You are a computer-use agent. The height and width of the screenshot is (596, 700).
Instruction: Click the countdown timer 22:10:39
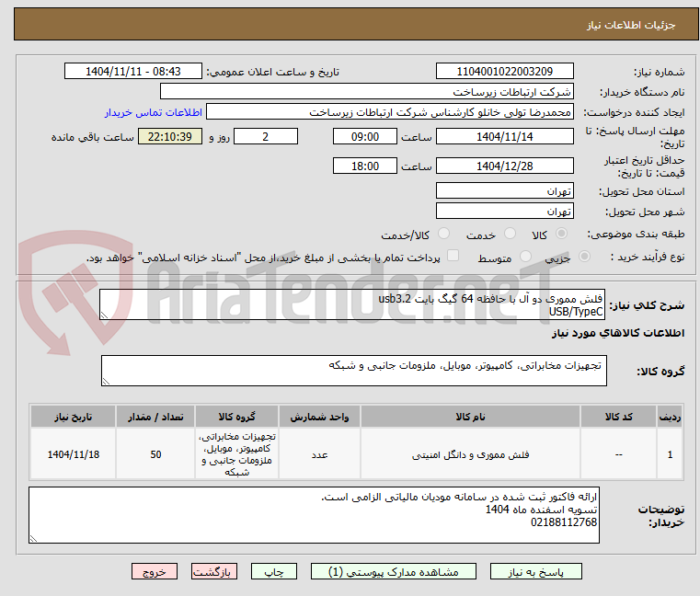pos(170,137)
